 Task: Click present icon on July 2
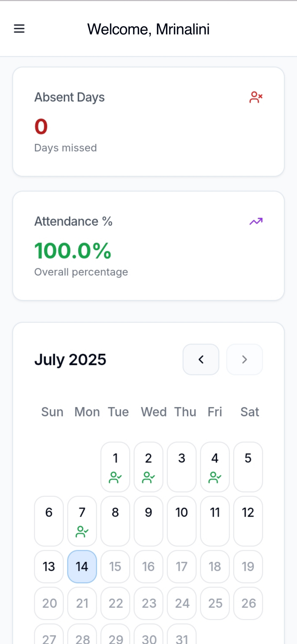(x=148, y=477)
